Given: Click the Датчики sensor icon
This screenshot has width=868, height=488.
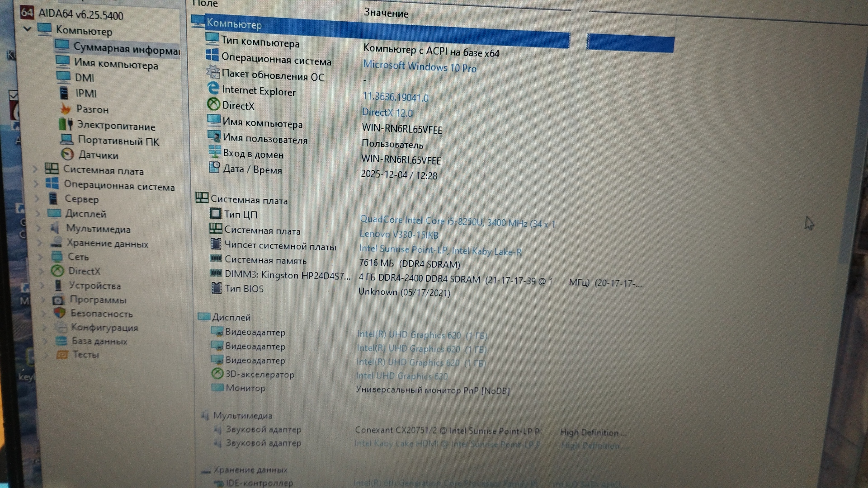Looking at the screenshot, I should coord(67,155).
